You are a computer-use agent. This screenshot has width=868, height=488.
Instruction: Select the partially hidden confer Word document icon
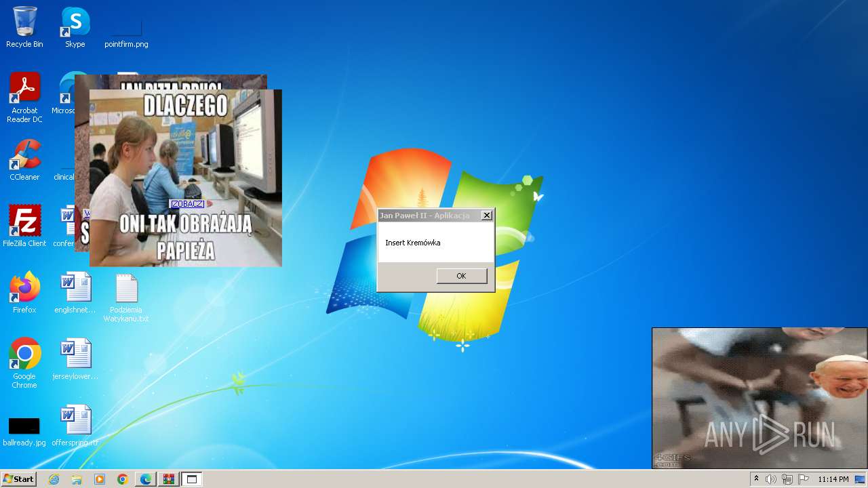[65, 226]
